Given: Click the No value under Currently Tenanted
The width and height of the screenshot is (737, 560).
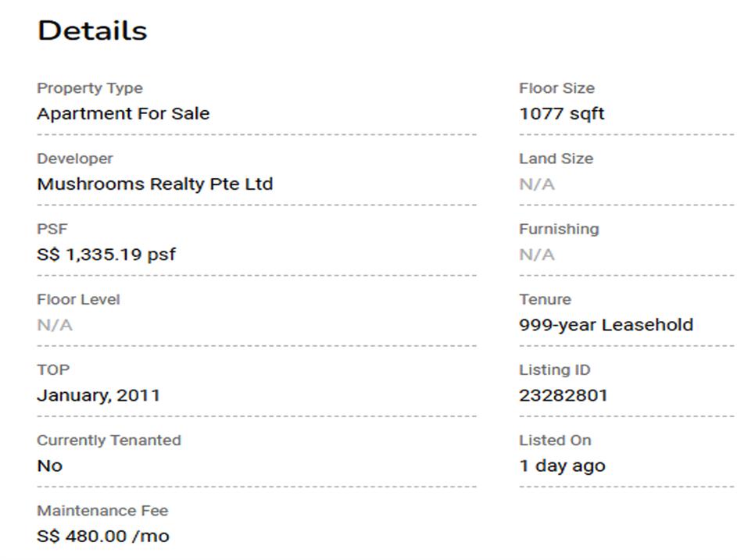Looking at the screenshot, I should coord(49,466).
